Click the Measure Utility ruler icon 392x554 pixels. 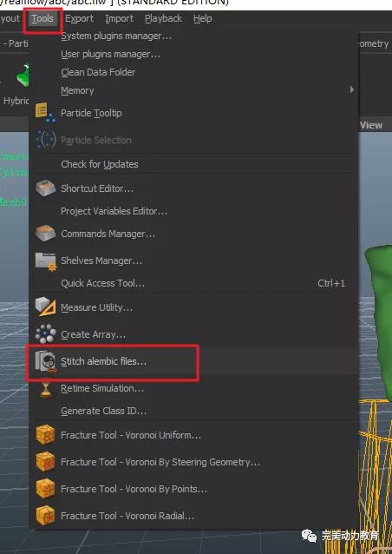(45, 307)
